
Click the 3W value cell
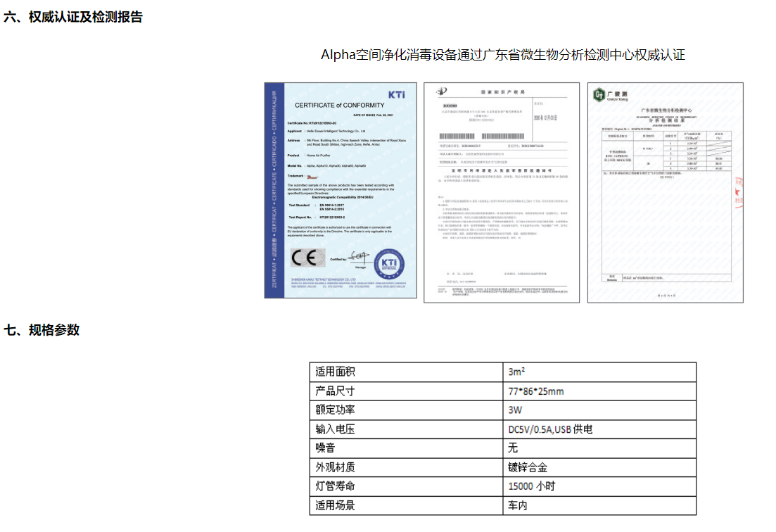coord(600,410)
